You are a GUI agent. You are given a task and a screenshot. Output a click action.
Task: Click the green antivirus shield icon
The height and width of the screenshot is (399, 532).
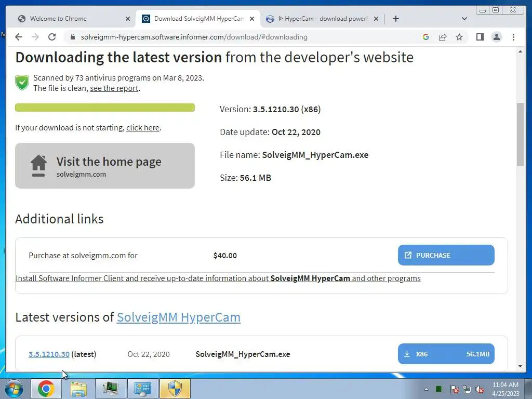point(22,83)
